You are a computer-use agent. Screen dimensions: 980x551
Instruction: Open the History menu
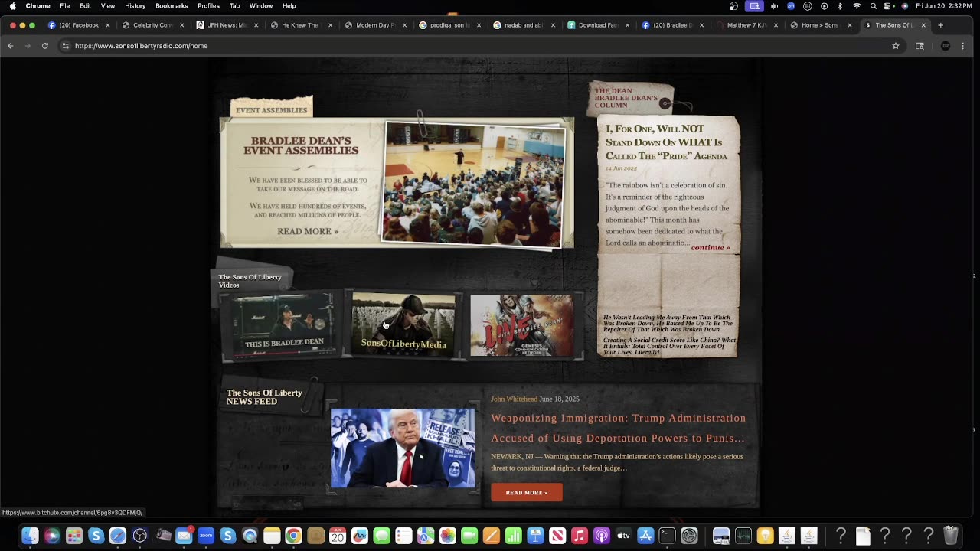[x=135, y=6]
